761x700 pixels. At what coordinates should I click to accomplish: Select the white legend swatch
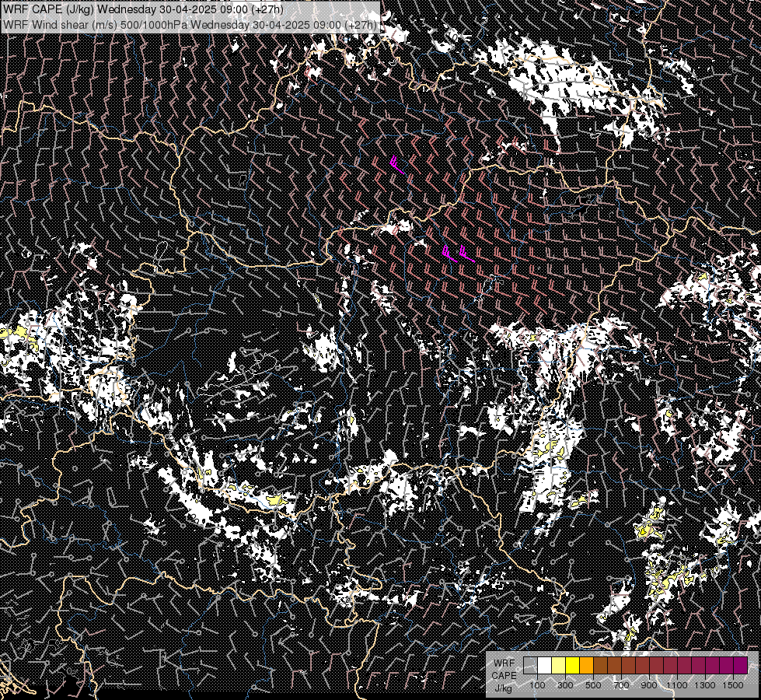click(x=545, y=665)
